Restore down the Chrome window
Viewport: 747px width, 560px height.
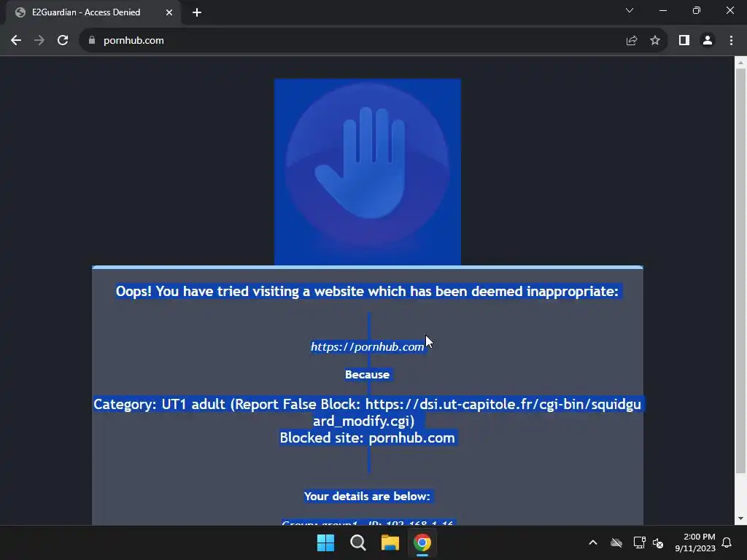[697, 10]
